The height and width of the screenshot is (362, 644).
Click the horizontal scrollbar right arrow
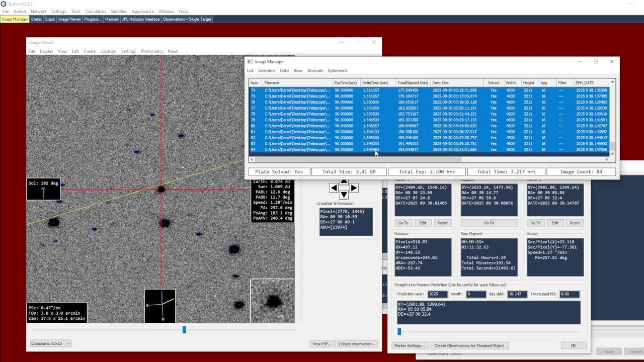[607, 159]
